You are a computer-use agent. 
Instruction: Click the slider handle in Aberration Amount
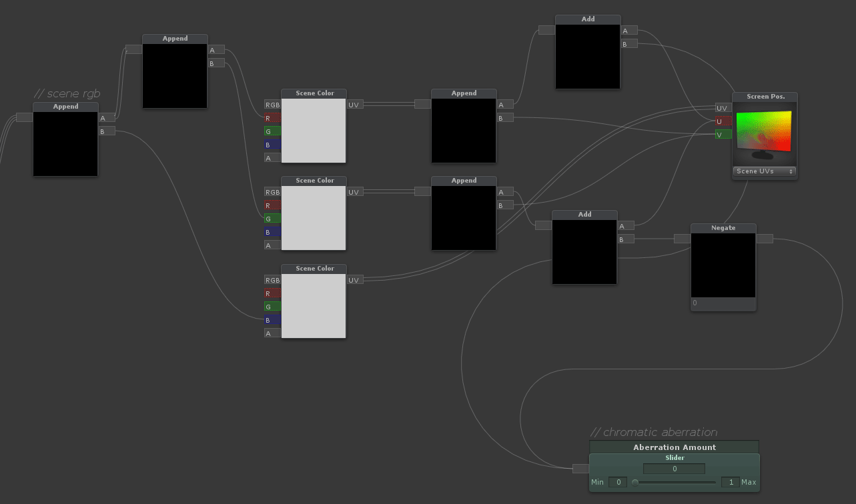[635, 483]
